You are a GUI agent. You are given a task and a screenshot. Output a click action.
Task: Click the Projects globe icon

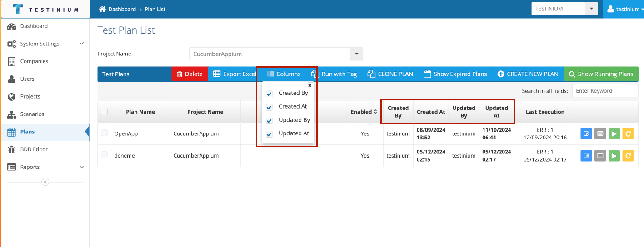pos(12,97)
